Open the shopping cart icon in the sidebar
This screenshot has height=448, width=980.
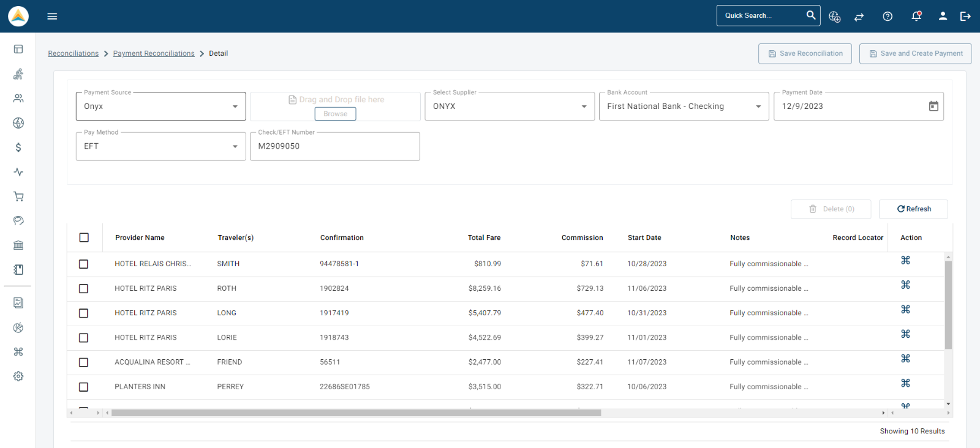[18, 196]
